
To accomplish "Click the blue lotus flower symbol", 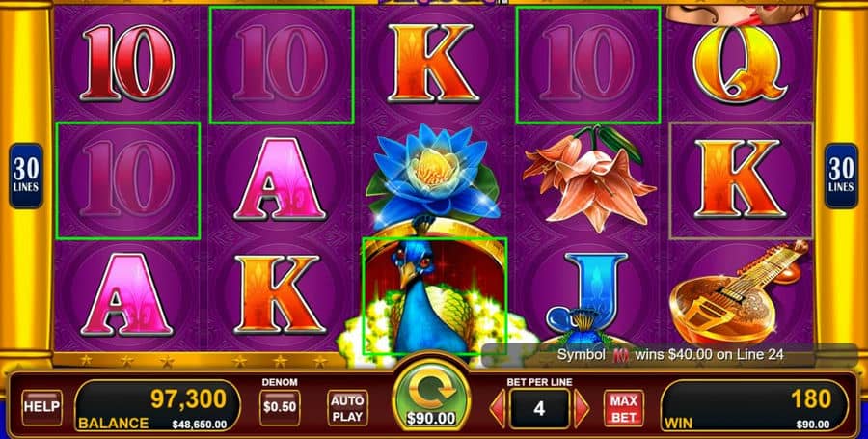I will tap(434, 177).
